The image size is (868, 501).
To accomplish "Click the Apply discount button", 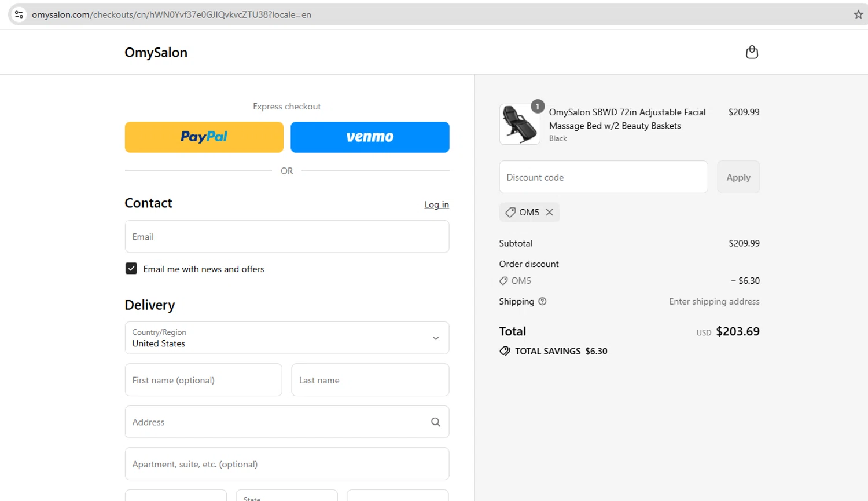I will (x=738, y=177).
